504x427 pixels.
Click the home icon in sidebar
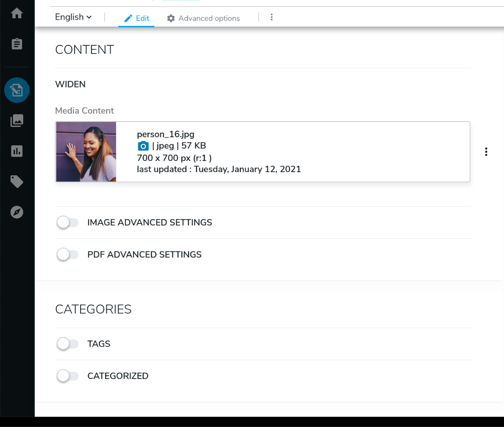click(17, 13)
